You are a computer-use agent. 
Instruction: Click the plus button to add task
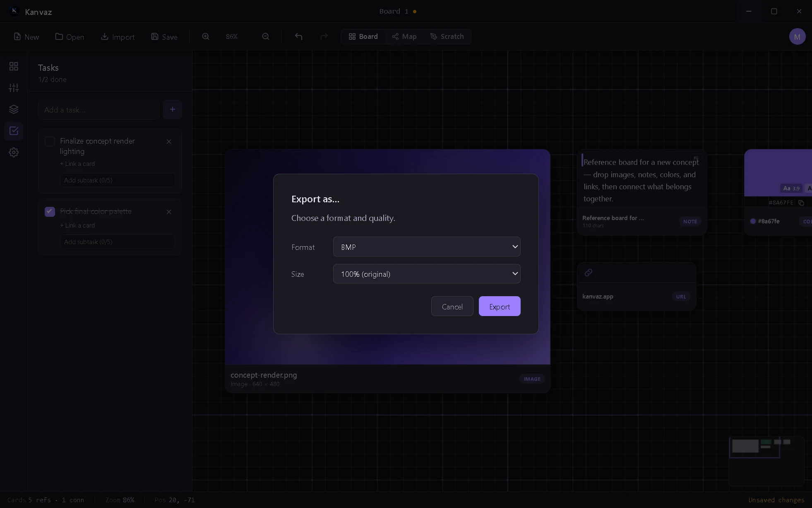173,110
